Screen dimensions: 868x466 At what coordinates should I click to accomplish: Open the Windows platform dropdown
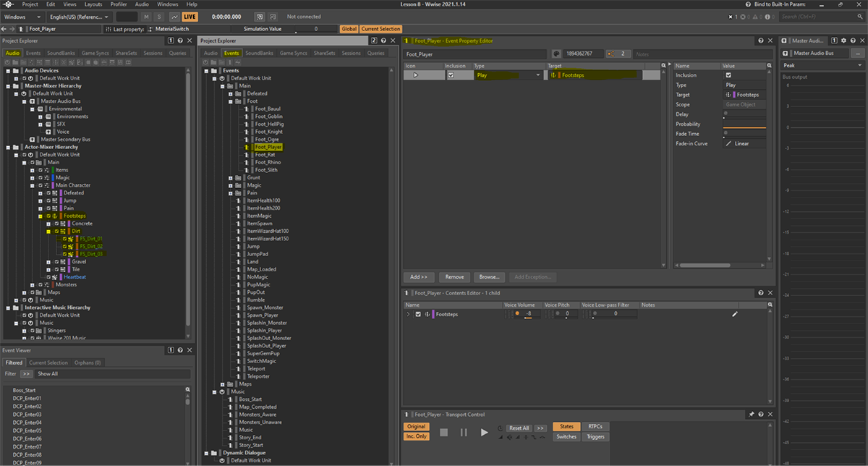click(22, 17)
